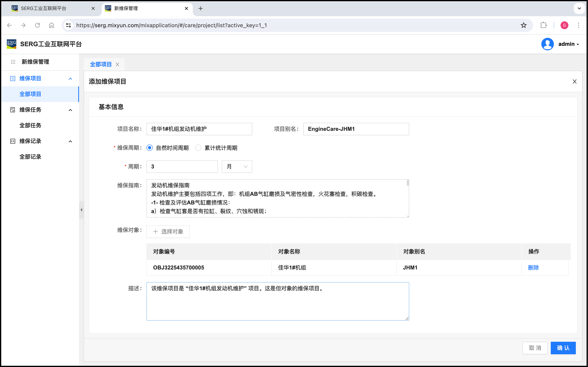588x367 pixels.
Task: Open 全部任务 in the sidebar
Action: click(30, 126)
